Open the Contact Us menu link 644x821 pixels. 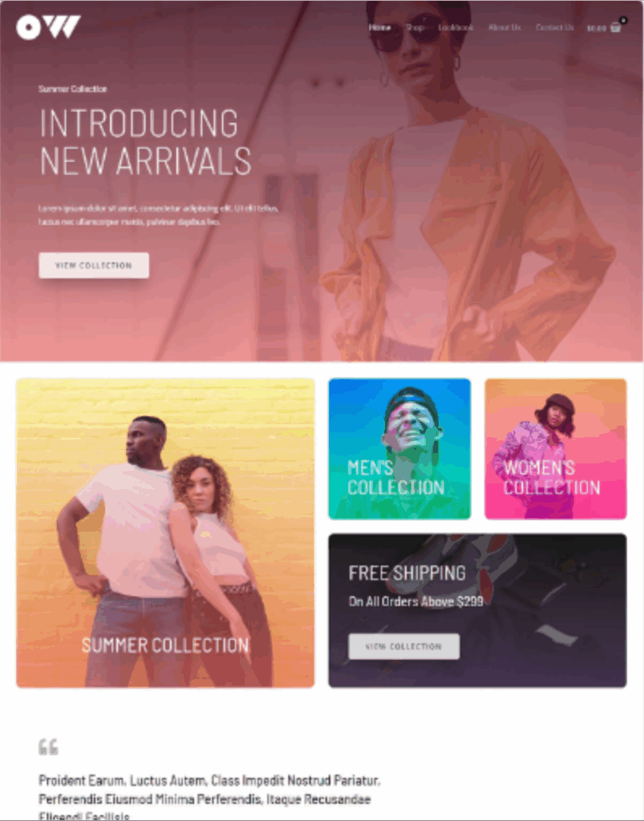click(554, 27)
